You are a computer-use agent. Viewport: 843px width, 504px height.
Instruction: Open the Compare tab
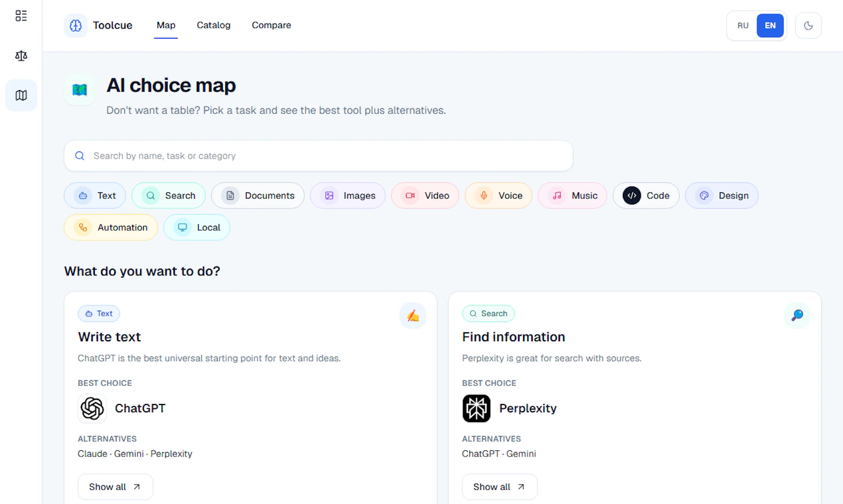[271, 25]
